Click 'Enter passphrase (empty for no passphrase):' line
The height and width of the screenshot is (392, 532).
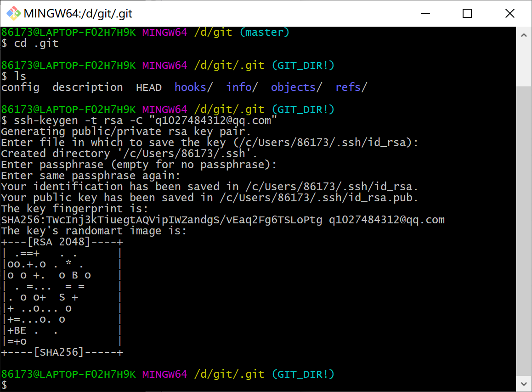139,165
